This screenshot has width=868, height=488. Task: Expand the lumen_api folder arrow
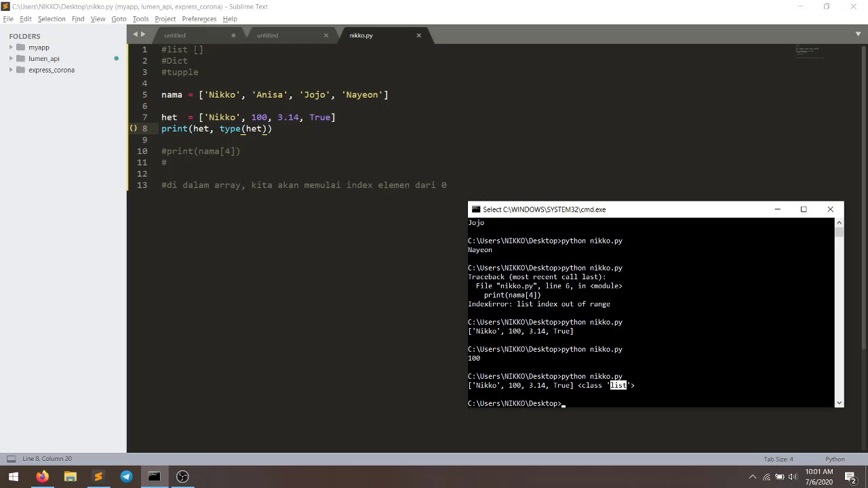point(11,59)
